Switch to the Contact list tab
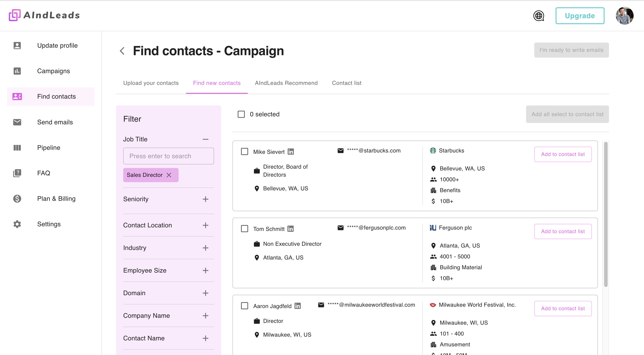Viewport: 644px width, 355px height. (x=347, y=83)
